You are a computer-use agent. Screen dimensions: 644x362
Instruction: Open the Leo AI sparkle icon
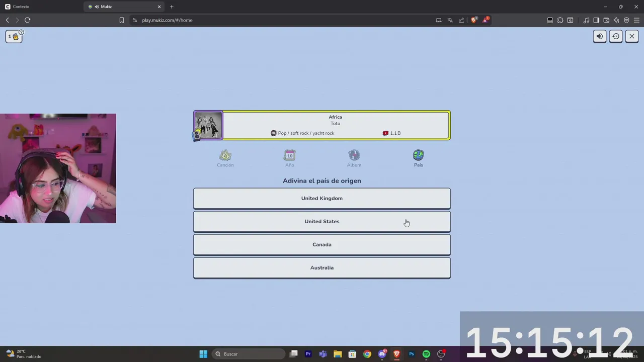pos(616,20)
